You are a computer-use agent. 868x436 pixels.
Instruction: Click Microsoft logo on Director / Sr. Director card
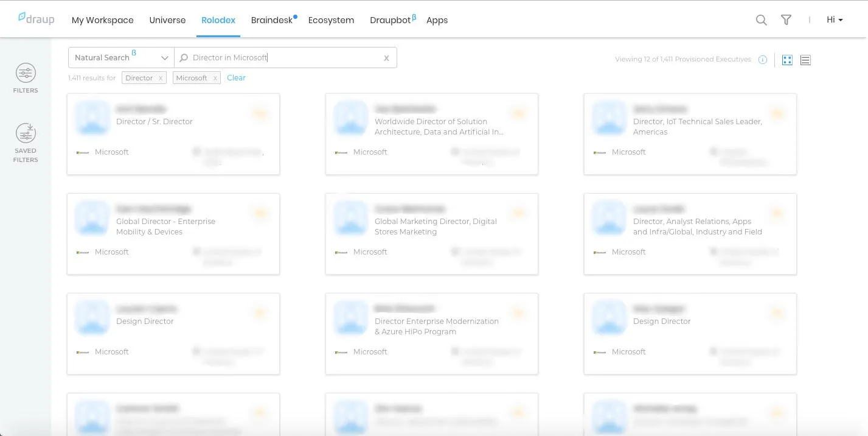pos(83,152)
